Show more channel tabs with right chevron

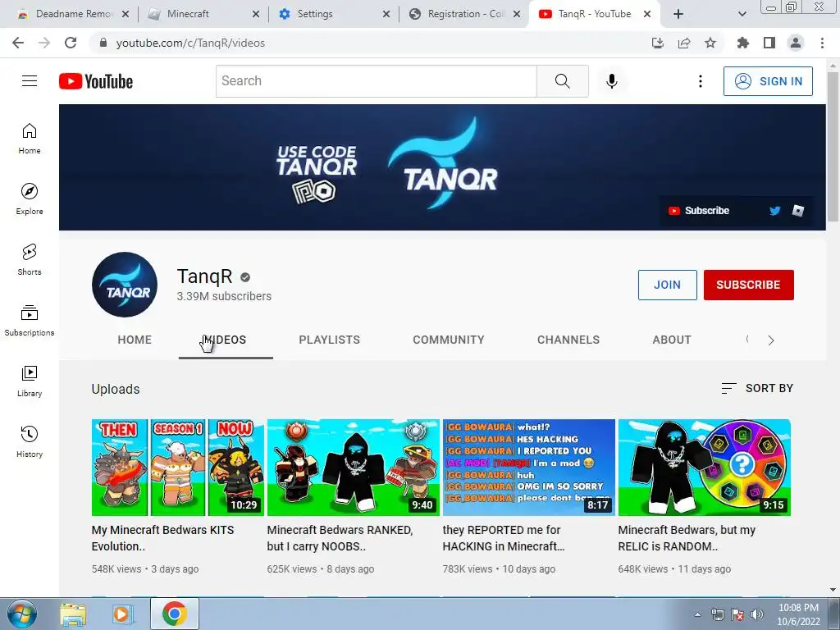[771, 340]
